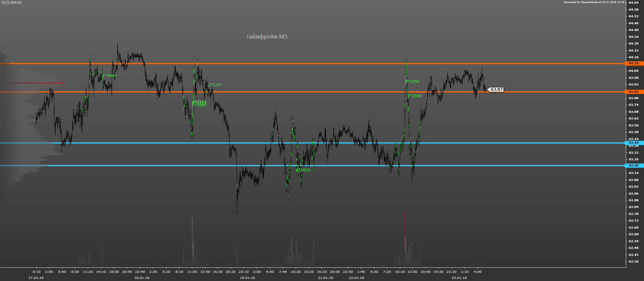Click the white 63.87 current price label
This screenshot has height=281, width=644.
click(x=496, y=89)
